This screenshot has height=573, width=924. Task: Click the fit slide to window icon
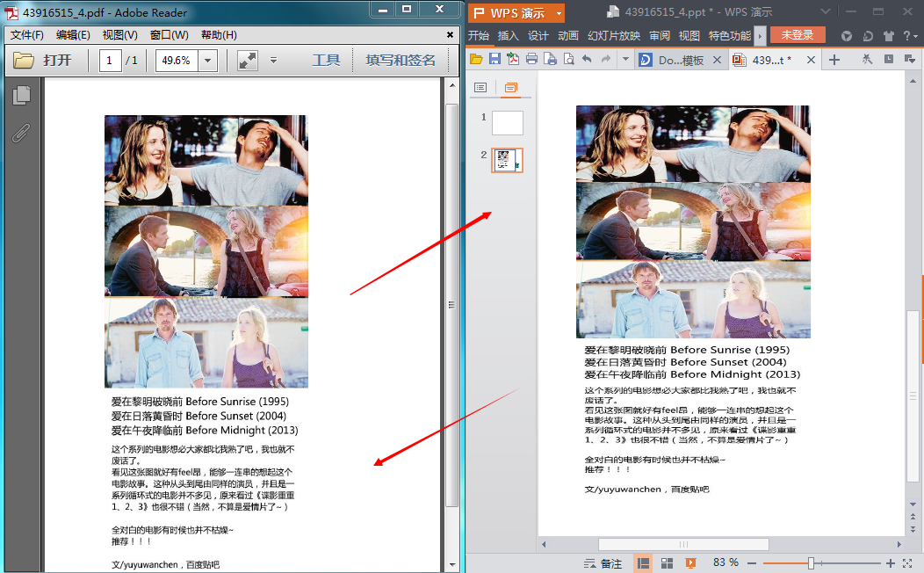tap(907, 563)
